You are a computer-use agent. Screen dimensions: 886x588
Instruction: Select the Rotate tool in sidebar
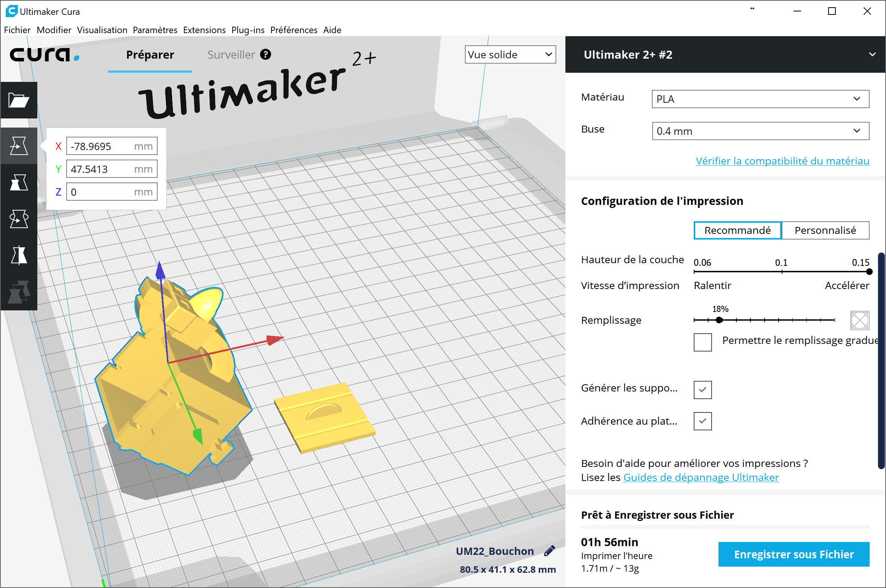click(19, 219)
